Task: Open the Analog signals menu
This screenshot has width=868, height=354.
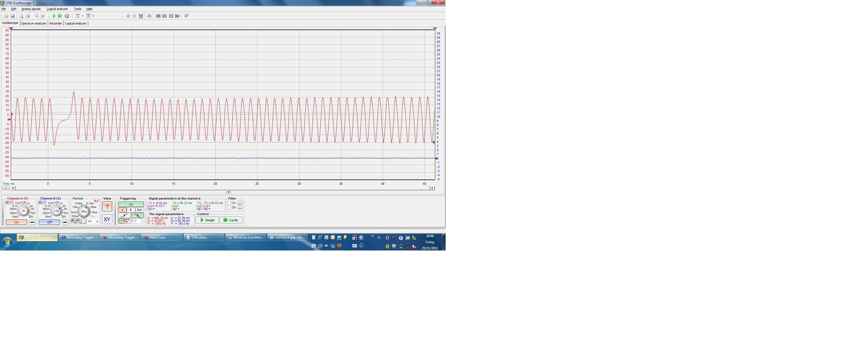Action: 31,9
